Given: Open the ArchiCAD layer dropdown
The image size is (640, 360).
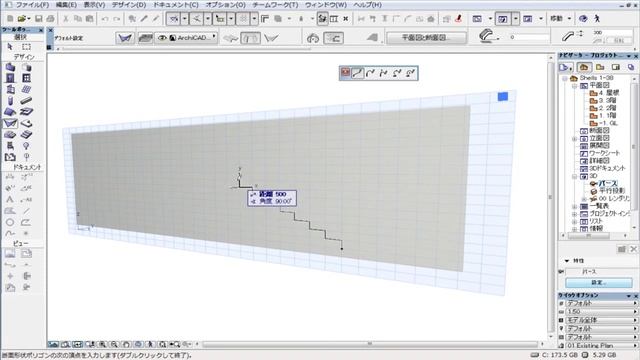Looking at the screenshot, I should coord(187,38).
